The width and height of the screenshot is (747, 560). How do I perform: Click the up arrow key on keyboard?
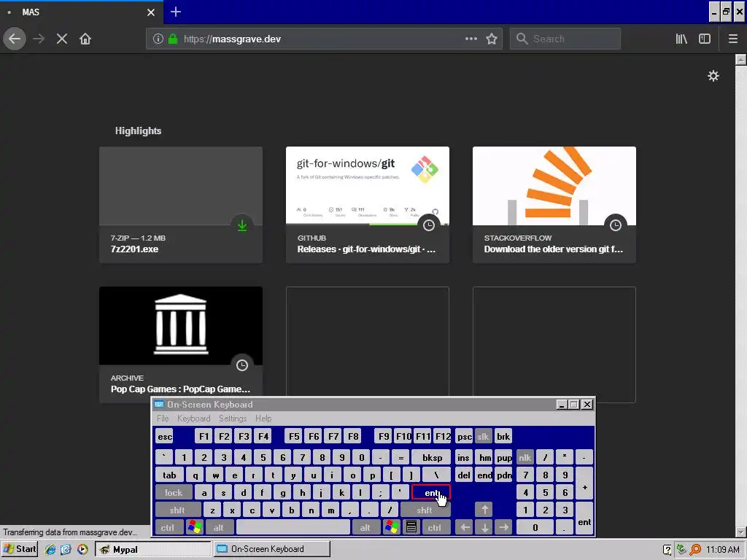click(484, 510)
